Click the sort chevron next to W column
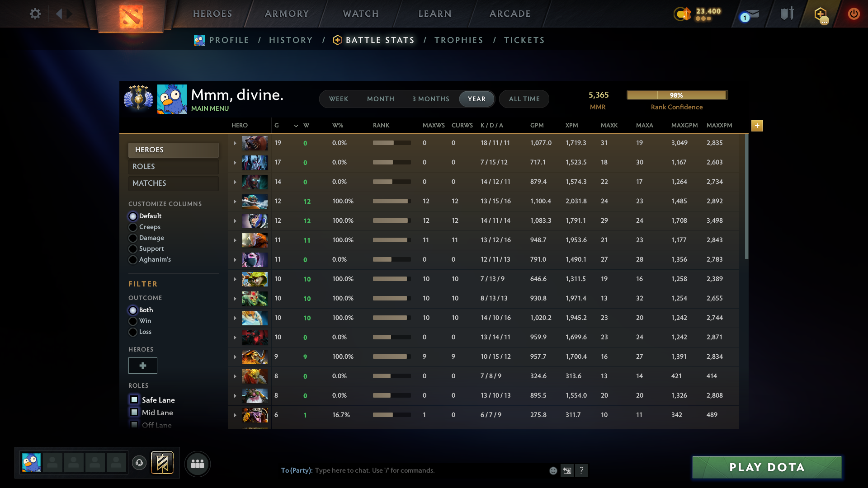This screenshot has height=488, width=868. (x=296, y=126)
